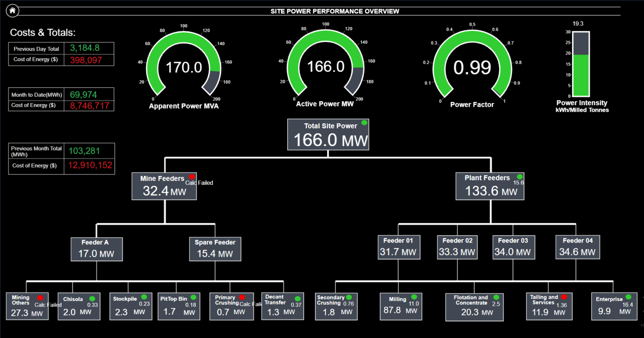Image resolution: width=644 pixels, height=338 pixels.
Task: Click the red status indicator on Mine Feeders
Action: (192, 177)
